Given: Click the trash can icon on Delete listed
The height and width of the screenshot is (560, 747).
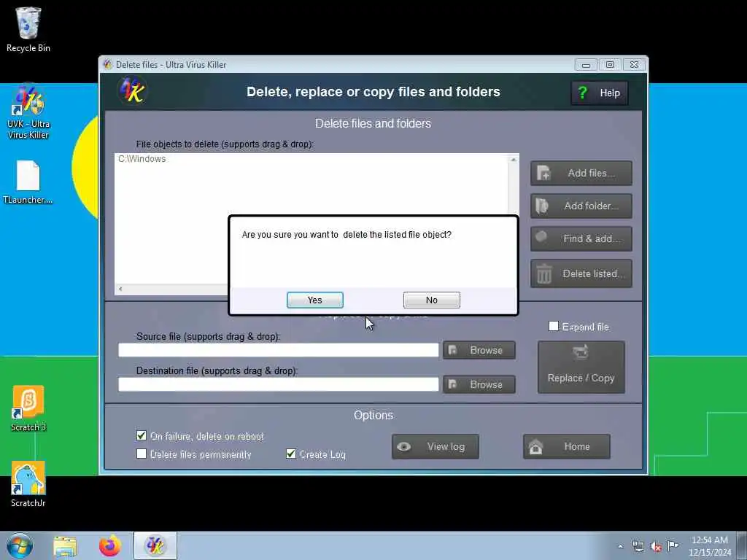Looking at the screenshot, I should pyautogui.click(x=544, y=274).
